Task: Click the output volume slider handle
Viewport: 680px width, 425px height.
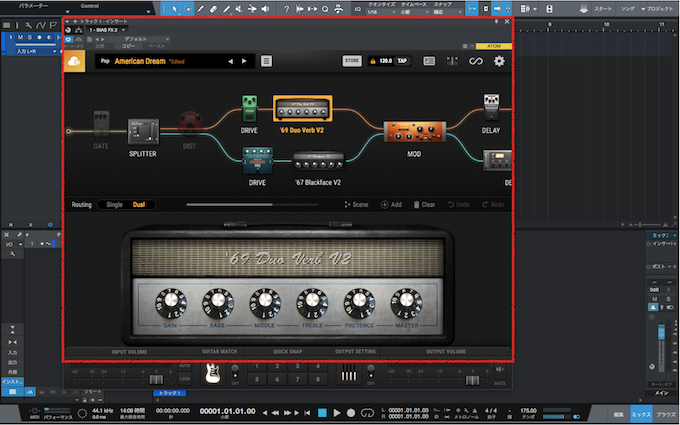Action: point(472,380)
